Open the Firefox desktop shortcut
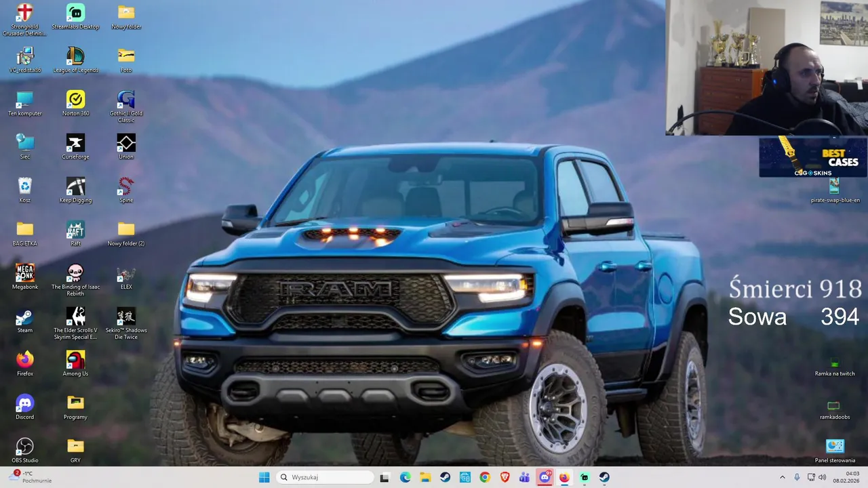The image size is (868, 488). 25,363
